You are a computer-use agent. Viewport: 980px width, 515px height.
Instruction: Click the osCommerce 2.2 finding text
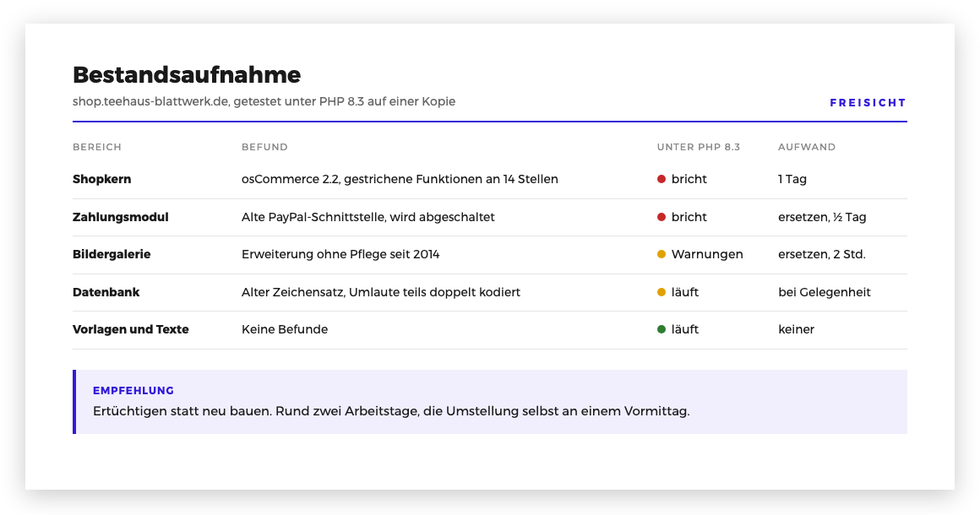point(400,179)
